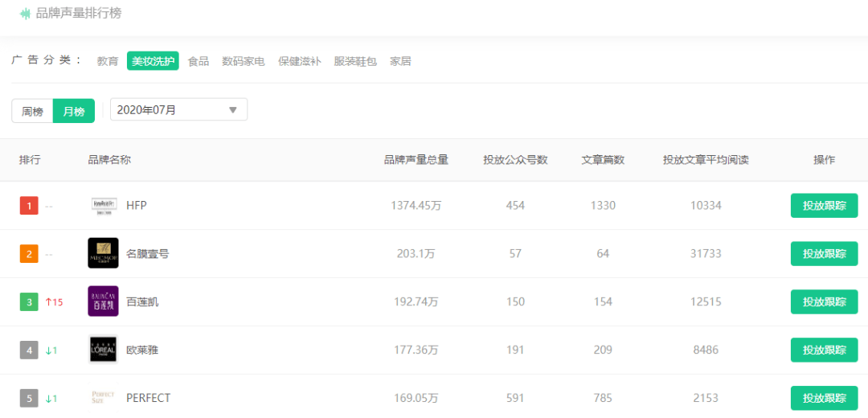
Task: Click the HFP brand logo
Action: [x=103, y=206]
